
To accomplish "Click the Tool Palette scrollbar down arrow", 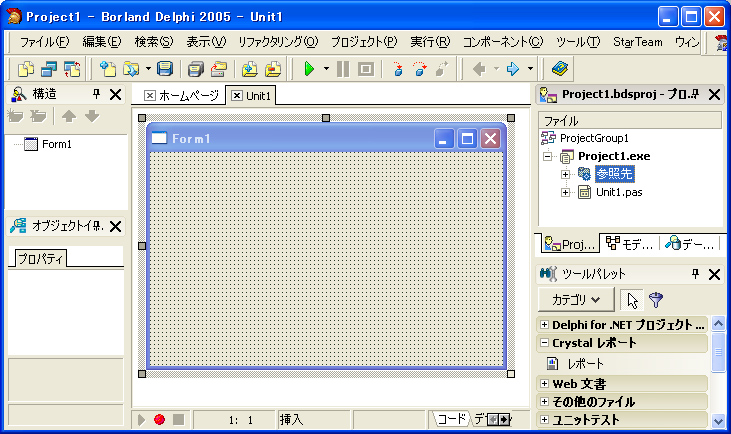I will click(x=718, y=420).
